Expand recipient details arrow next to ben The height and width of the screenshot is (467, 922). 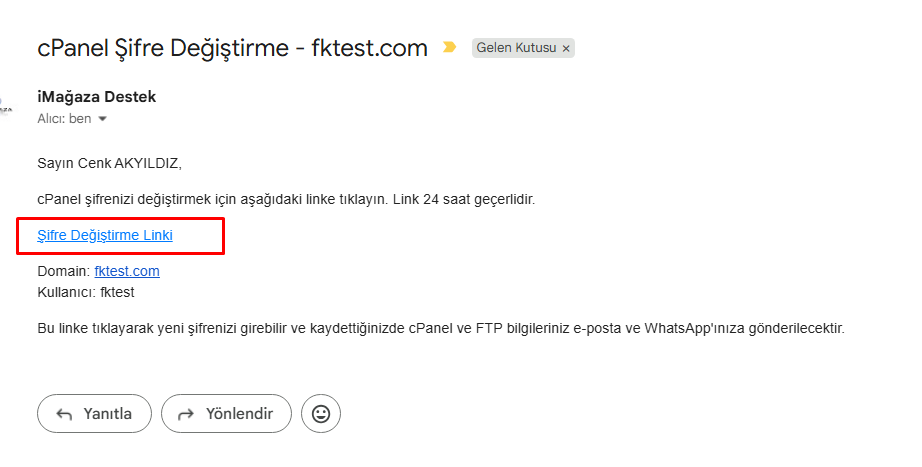click(102, 119)
